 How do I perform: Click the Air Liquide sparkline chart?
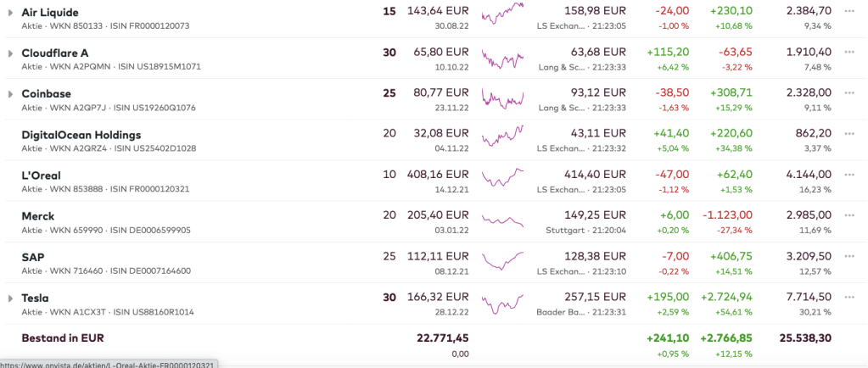tap(502, 14)
